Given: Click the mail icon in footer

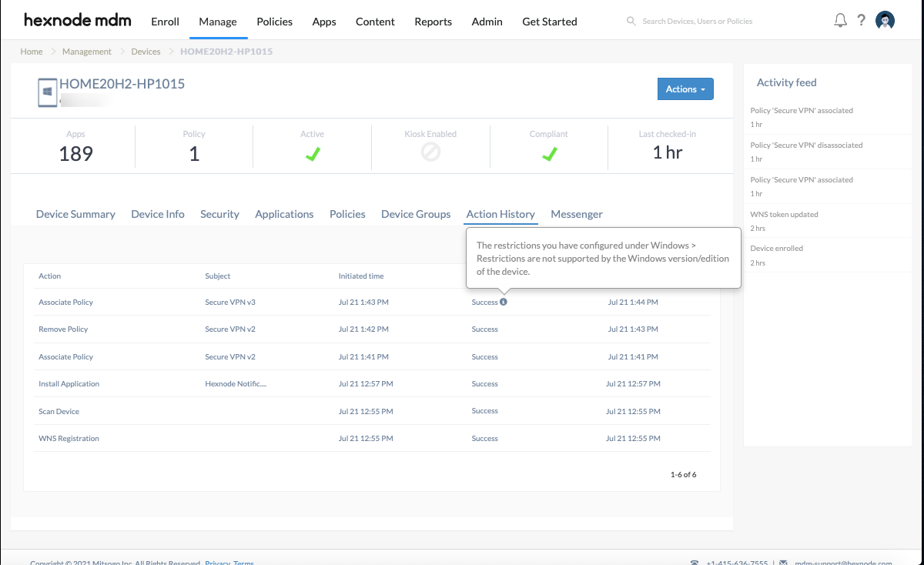Looking at the screenshot, I should [x=784, y=563].
